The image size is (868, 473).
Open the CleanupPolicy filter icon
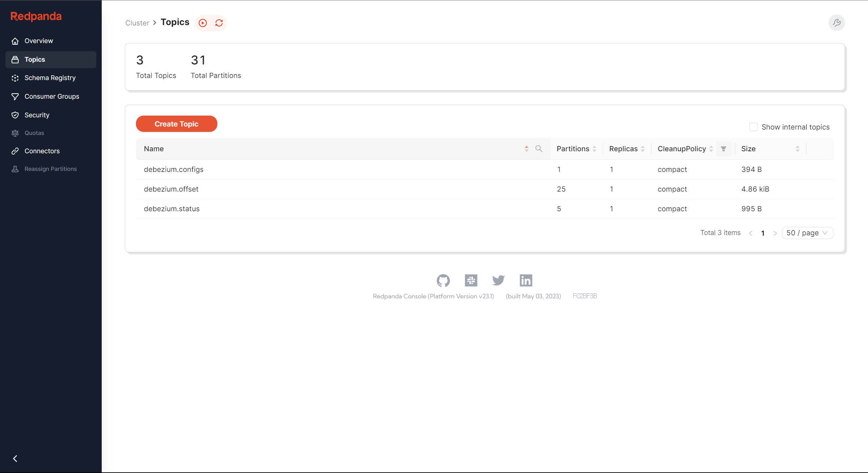tap(724, 149)
